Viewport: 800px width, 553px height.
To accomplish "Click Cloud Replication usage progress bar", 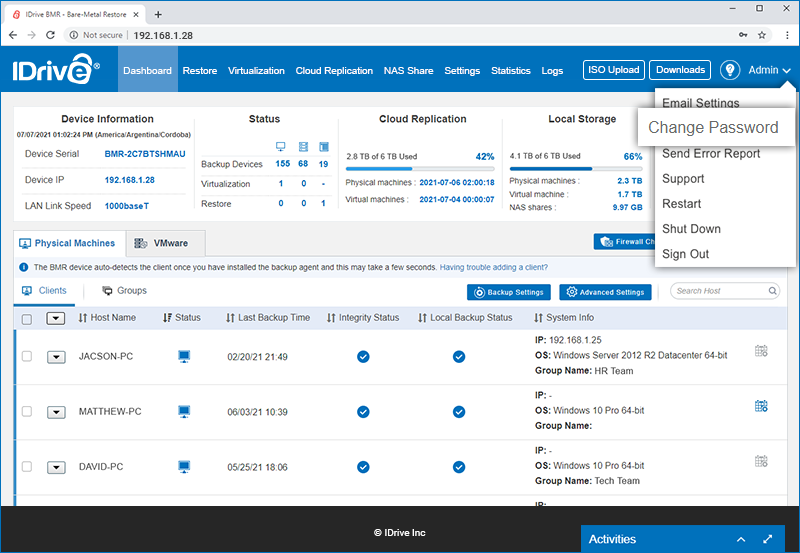I will [420, 168].
